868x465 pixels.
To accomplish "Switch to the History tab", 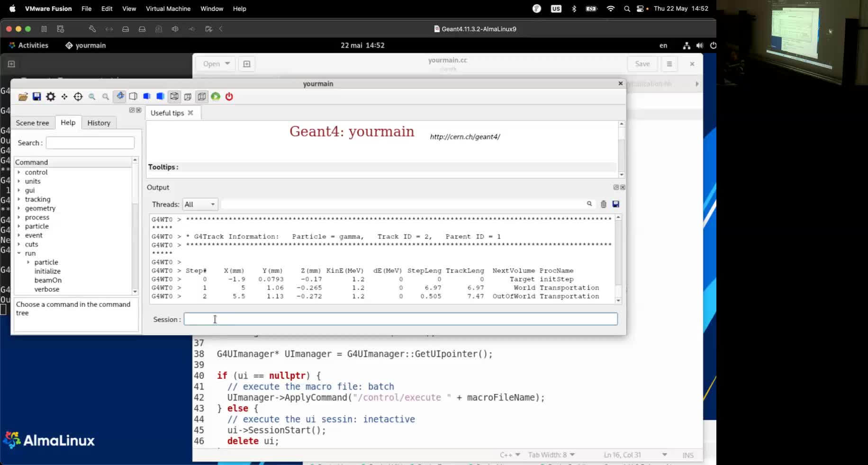I will pos(99,123).
